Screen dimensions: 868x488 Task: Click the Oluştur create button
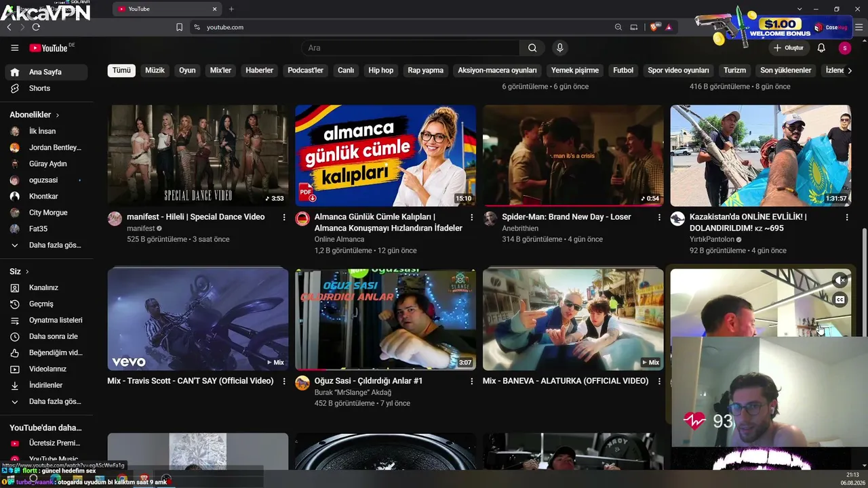pyautogui.click(x=788, y=48)
